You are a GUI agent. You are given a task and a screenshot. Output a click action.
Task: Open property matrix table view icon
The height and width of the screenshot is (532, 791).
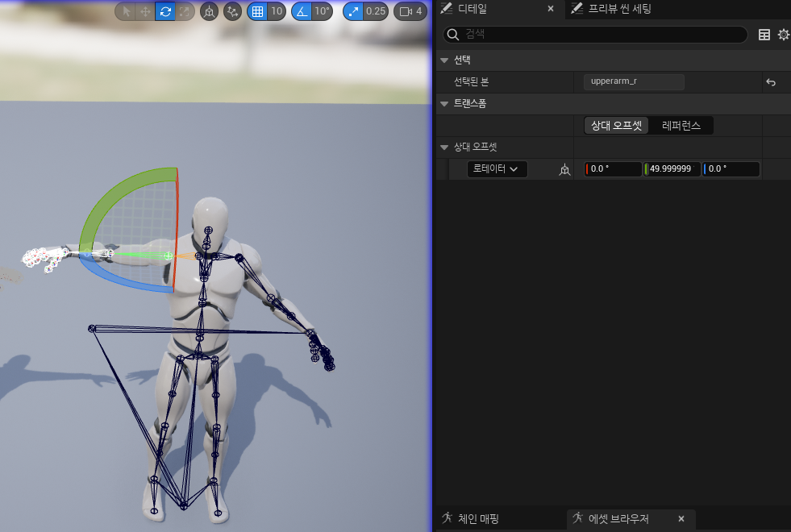[764, 35]
